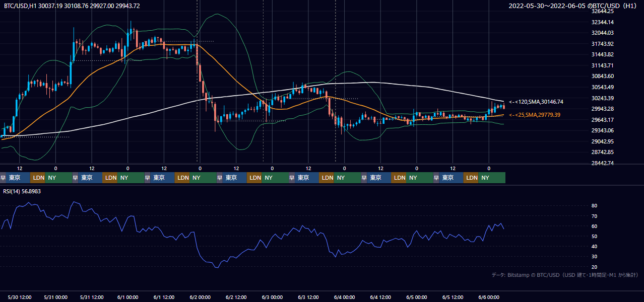Image resolution: width=644 pixels, height=302 pixels.
Task: Select price axis label 30243.39
Action: pos(602,98)
